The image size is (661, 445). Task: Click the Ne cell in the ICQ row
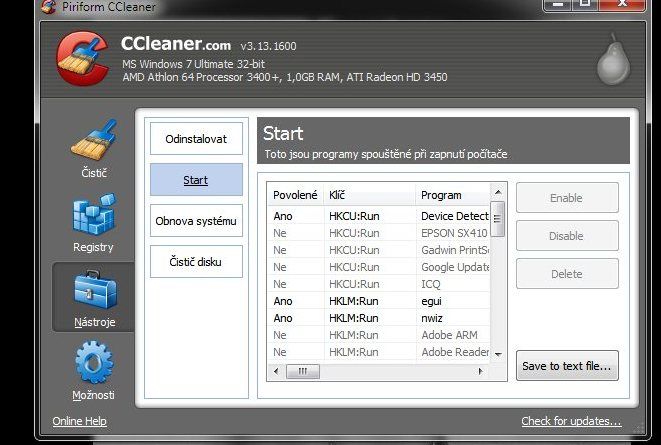(279, 284)
